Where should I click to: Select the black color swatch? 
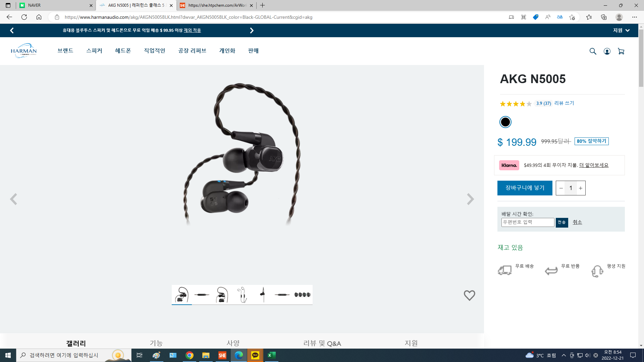pos(505,122)
